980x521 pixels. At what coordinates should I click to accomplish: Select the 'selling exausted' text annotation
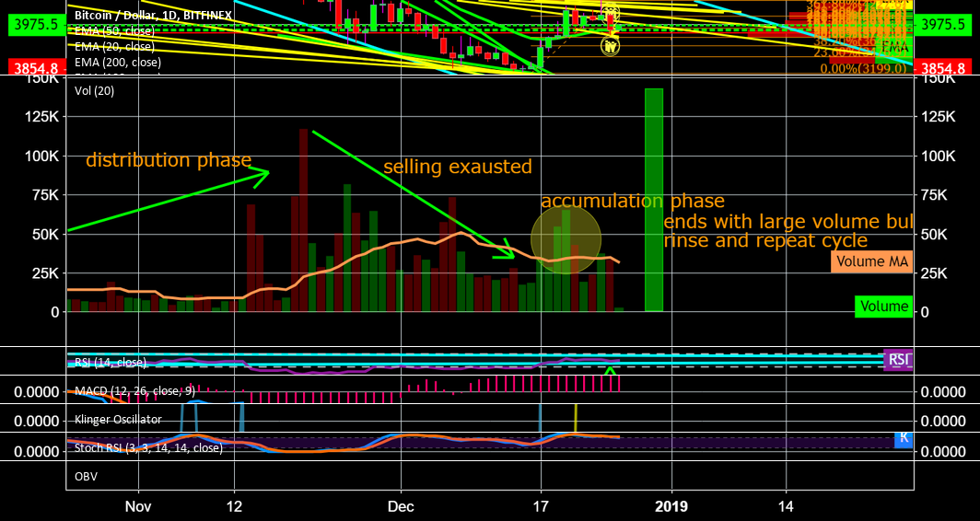[x=458, y=167]
